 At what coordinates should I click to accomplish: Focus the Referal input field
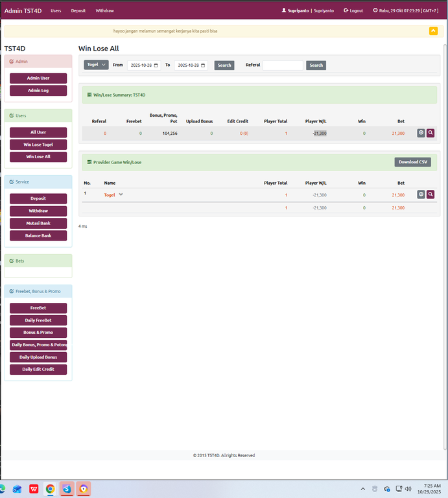click(283, 65)
